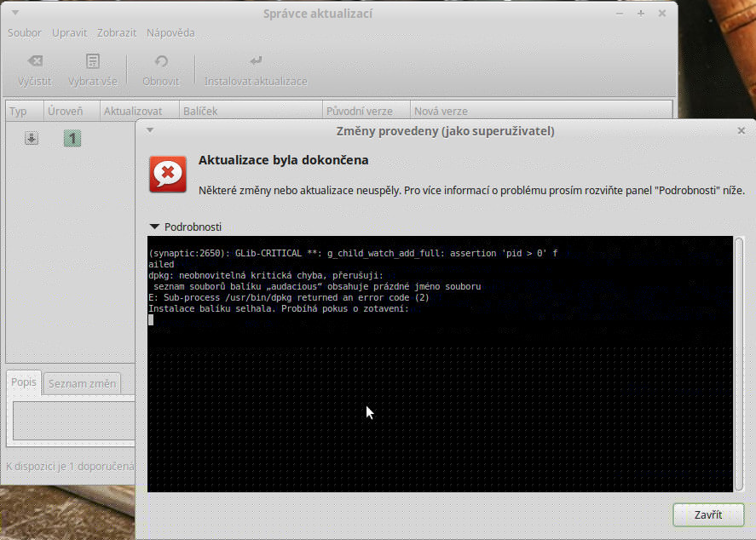Image resolution: width=756 pixels, height=540 pixels.
Task: Click the Obnovit refresh icon
Action: coord(160,61)
